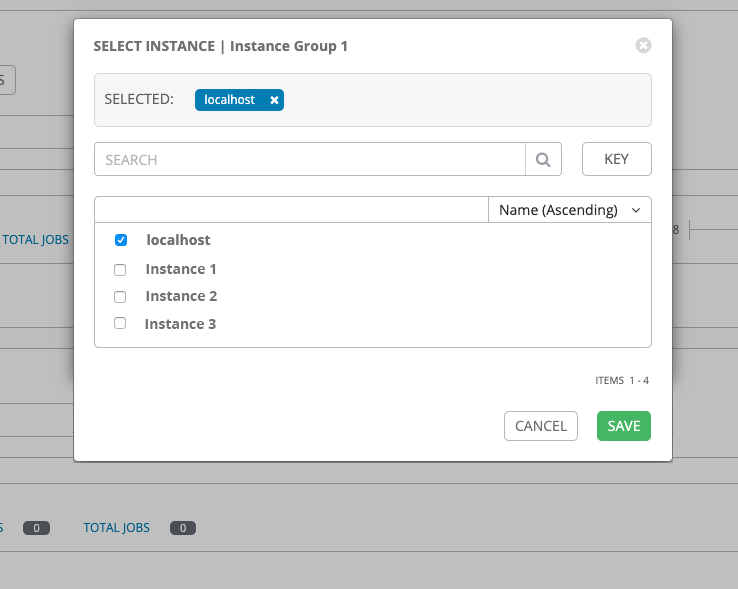This screenshot has width=738, height=589.
Task: Cancel the instance selection
Action: pyautogui.click(x=540, y=426)
